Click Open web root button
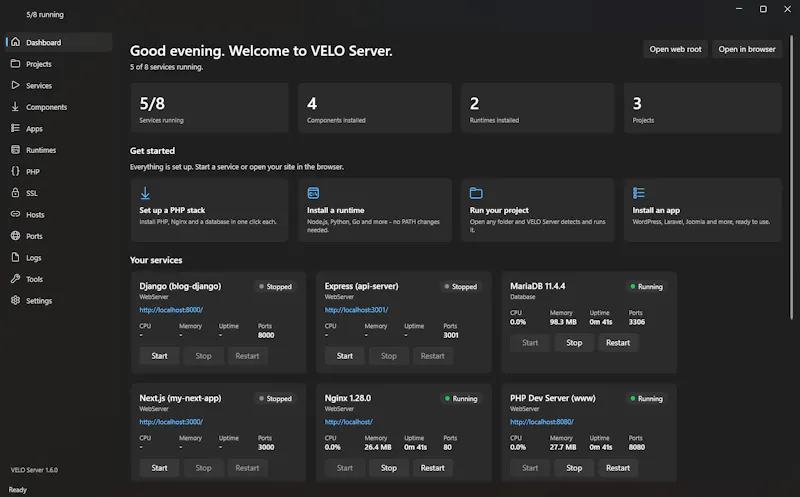This screenshot has height=497, width=800. [x=675, y=49]
